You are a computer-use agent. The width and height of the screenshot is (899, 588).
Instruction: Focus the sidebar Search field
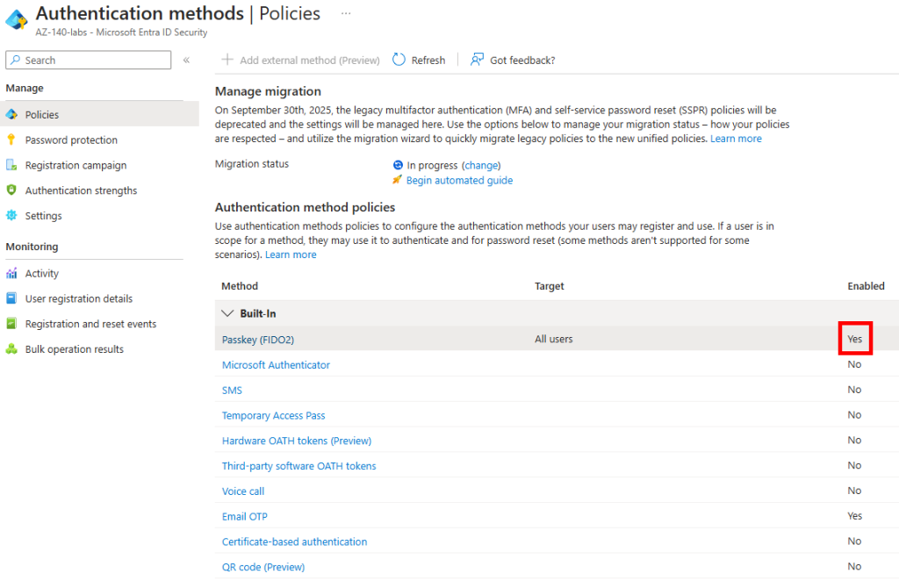tap(89, 61)
